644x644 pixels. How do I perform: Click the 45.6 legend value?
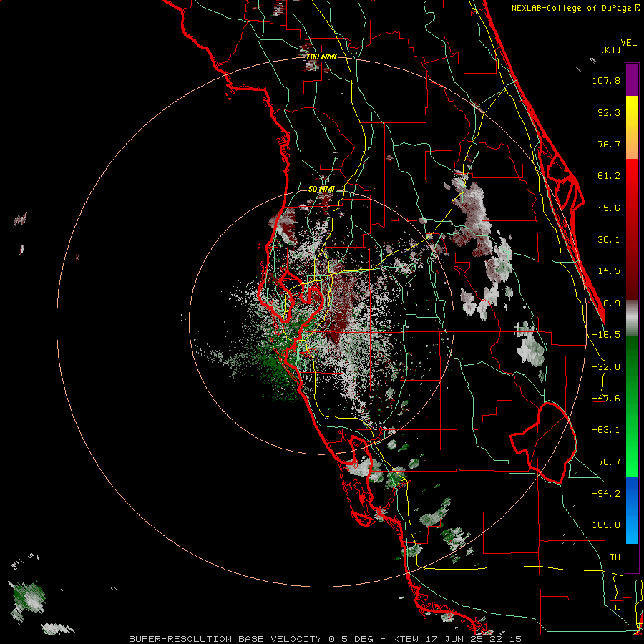(609, 208)
